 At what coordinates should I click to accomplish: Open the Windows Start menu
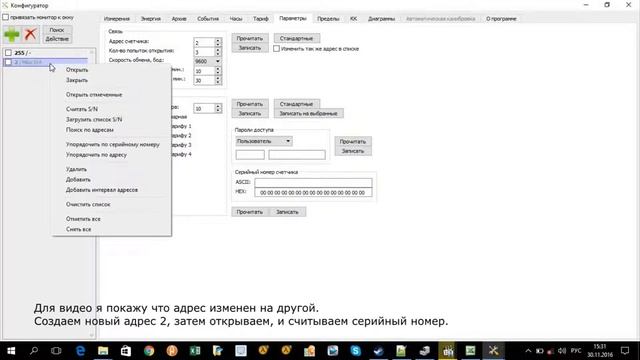[11, 351]
